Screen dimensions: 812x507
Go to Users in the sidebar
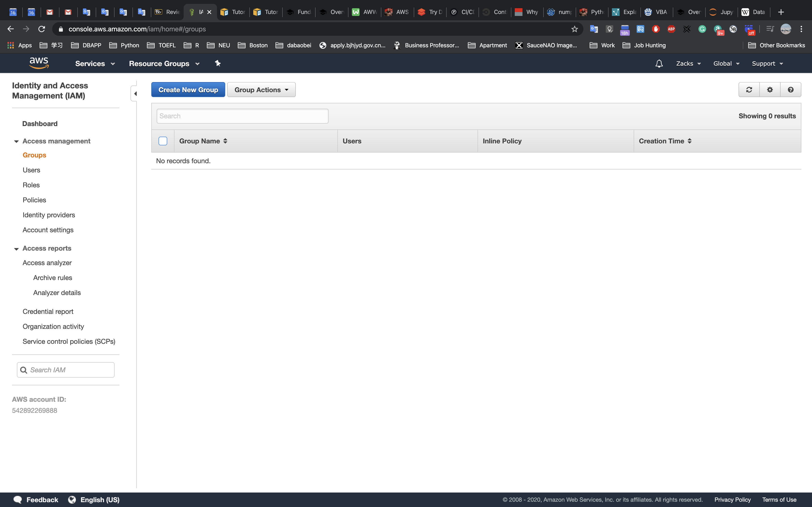click(31, 170)
